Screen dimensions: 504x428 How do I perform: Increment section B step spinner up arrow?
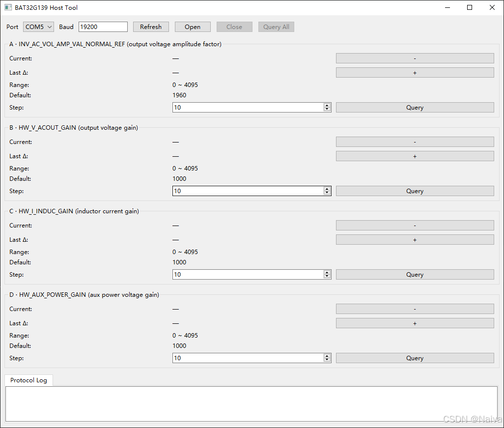coord(327,189)
